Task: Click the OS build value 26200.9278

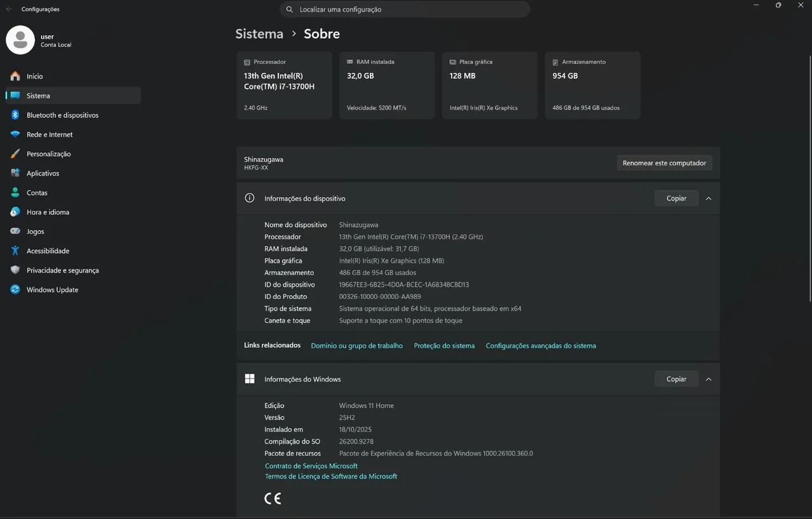Action: click(357, 442)
